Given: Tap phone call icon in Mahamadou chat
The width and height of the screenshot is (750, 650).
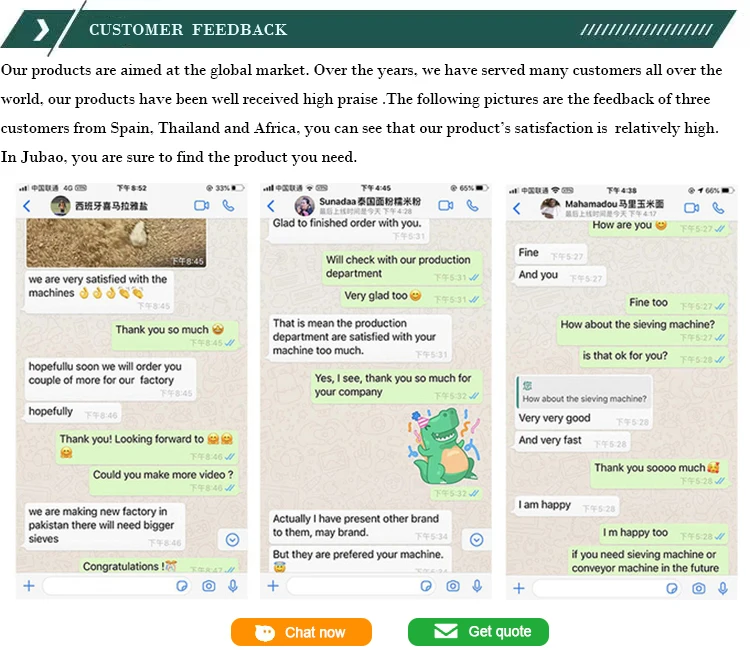Looking at the screenshot, I should coord(718,207).
